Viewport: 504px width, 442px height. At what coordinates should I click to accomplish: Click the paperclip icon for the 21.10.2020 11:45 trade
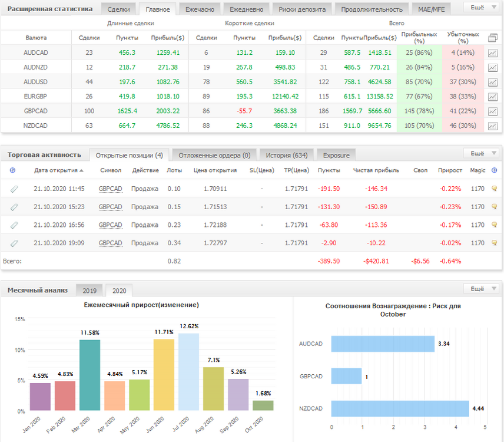point(14,189)
